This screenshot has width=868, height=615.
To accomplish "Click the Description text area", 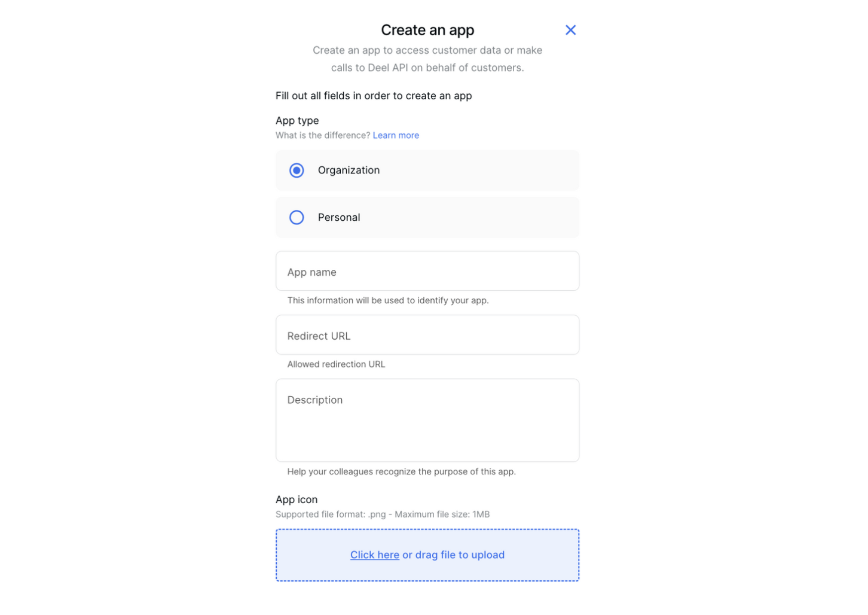I will coord(427,419).
